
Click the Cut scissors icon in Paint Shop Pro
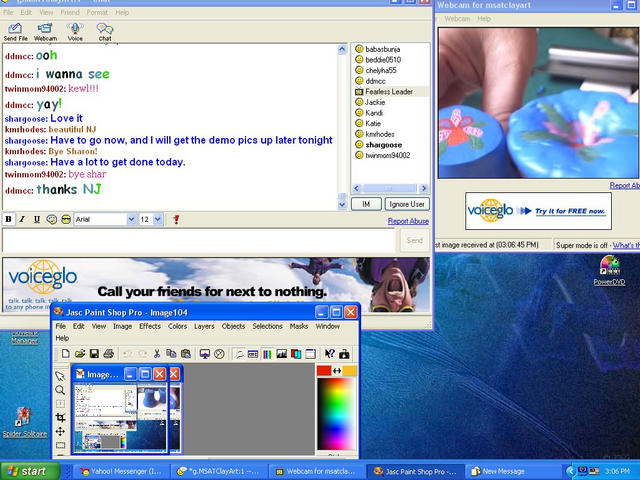tap(157, 353)
